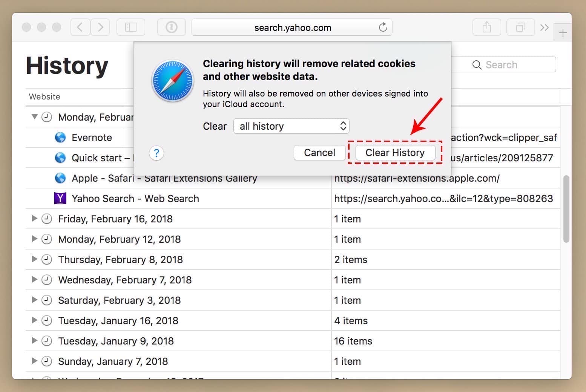This screenshot has height=392, width=586.
Task: Click the clock icon for Wednesday, February 7, 2018
Action: click(47, 280)
